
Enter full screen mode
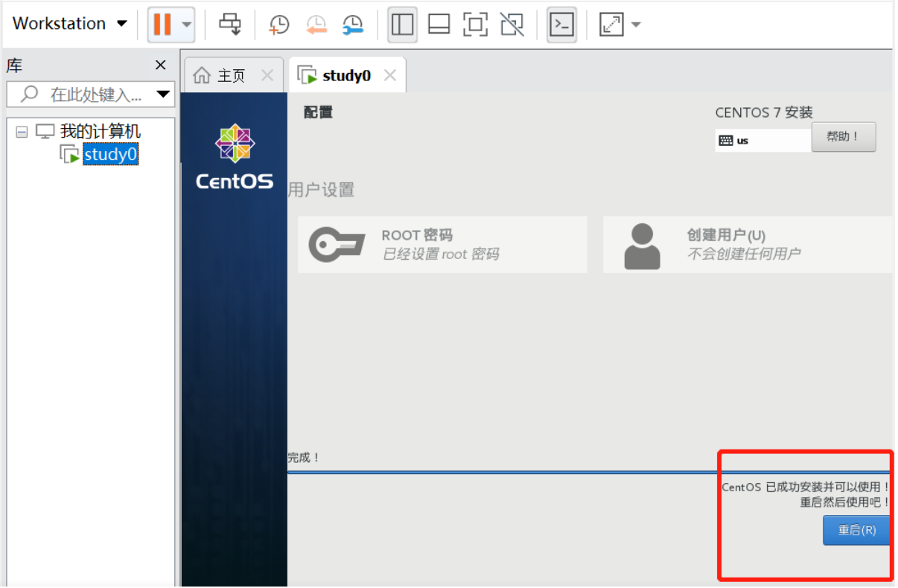(475, 25)
